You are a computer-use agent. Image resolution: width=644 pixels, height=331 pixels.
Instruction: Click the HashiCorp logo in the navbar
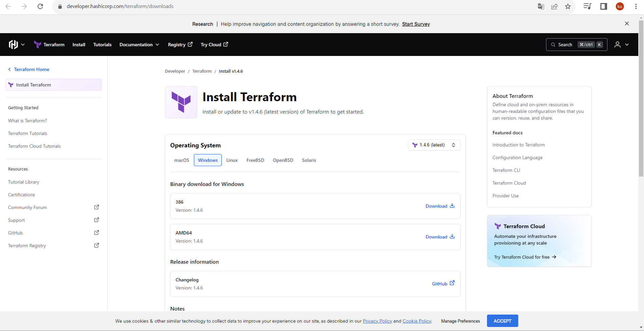13,44
